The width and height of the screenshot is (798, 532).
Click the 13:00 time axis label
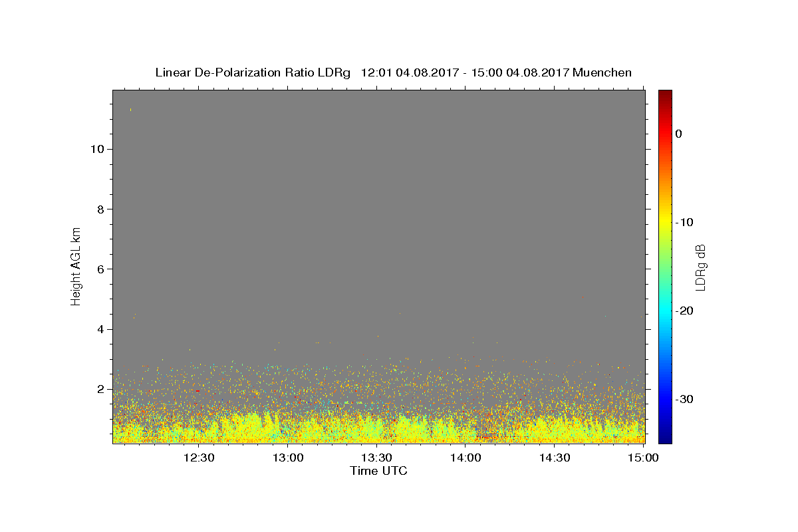[288, 458]
